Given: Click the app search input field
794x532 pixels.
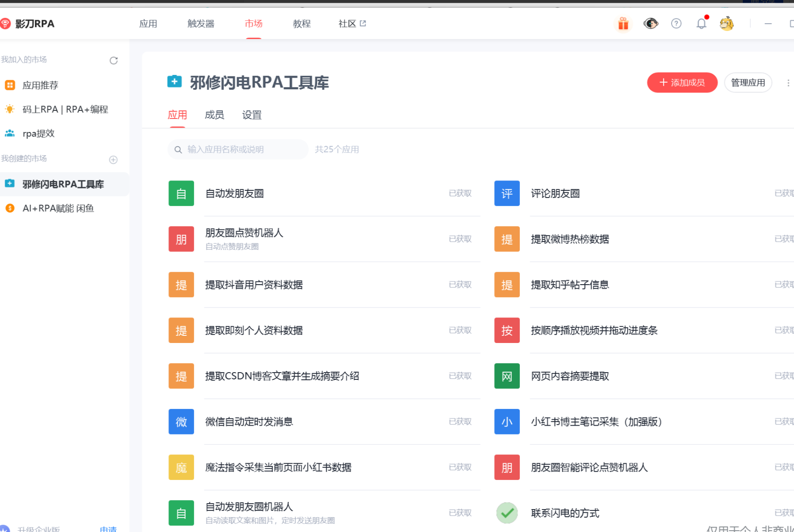Looking at the screenshot, I should 237,149.
